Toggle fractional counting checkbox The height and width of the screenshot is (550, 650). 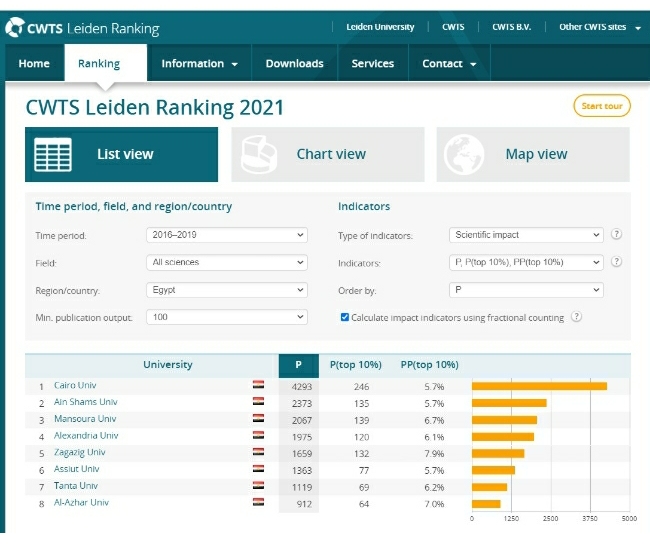[x=344, y=317]
